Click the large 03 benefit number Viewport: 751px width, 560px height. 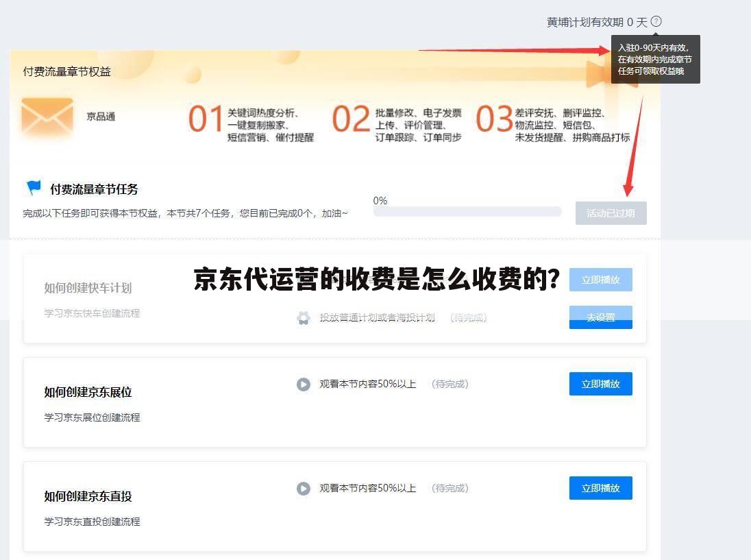coord(494,119)
